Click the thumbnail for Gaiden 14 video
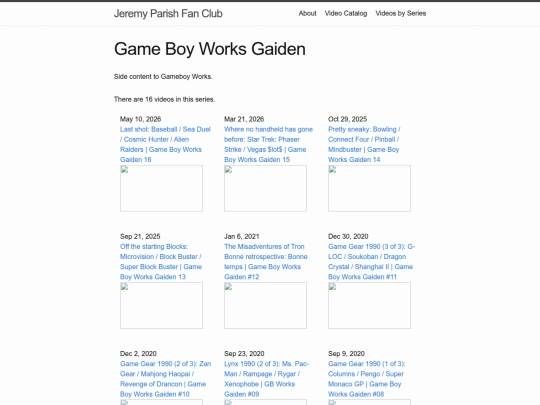This screenshot has width=540, height=405. tap(369, 188)
